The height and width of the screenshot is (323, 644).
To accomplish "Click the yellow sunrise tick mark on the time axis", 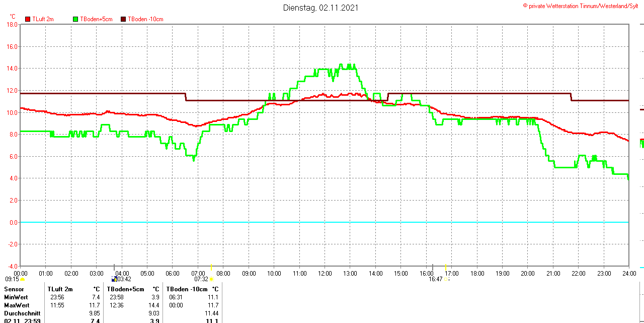I will (211, 267).
